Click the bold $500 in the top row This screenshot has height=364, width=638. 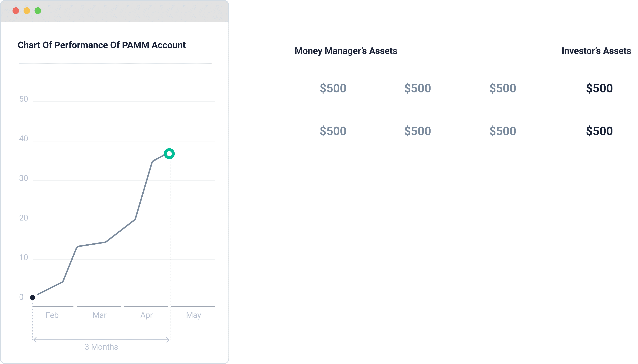click(x=599, y=88)
